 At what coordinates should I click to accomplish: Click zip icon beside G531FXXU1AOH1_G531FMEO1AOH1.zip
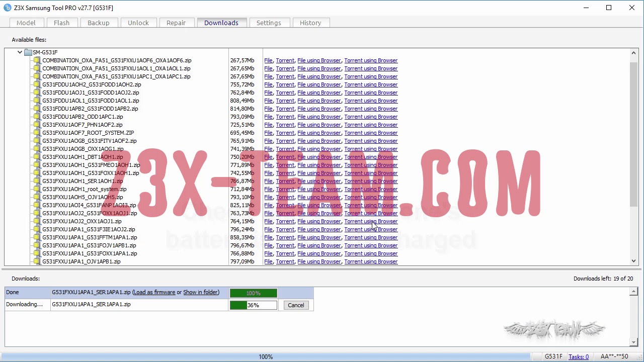37,165
